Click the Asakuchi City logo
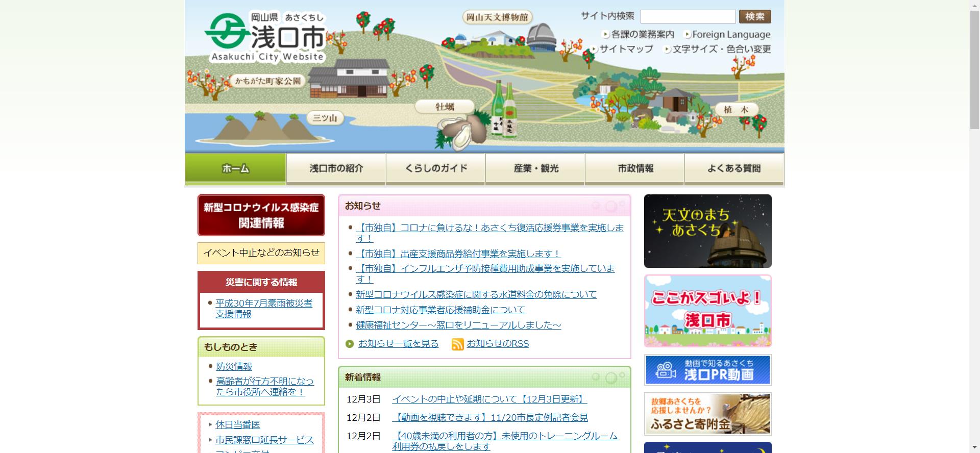This screenshot has height=453, width=980. coord(265,36)
